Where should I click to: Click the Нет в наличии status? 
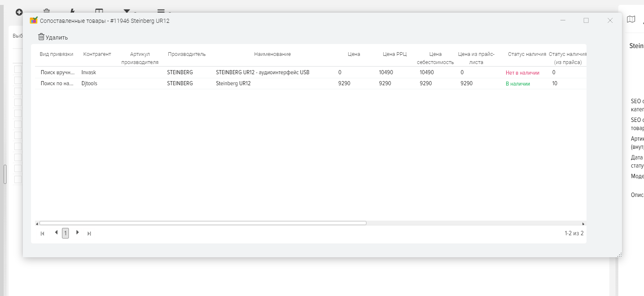click(522, 73)
